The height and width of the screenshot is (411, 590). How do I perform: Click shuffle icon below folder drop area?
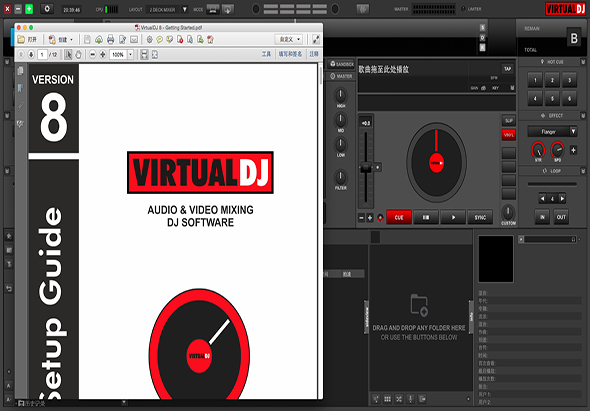pos(399,399)
